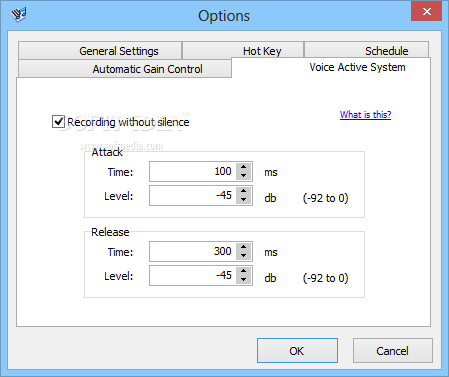449x377 pixels.
Task: Click the Cancel button
Action: tap(393, 351)
